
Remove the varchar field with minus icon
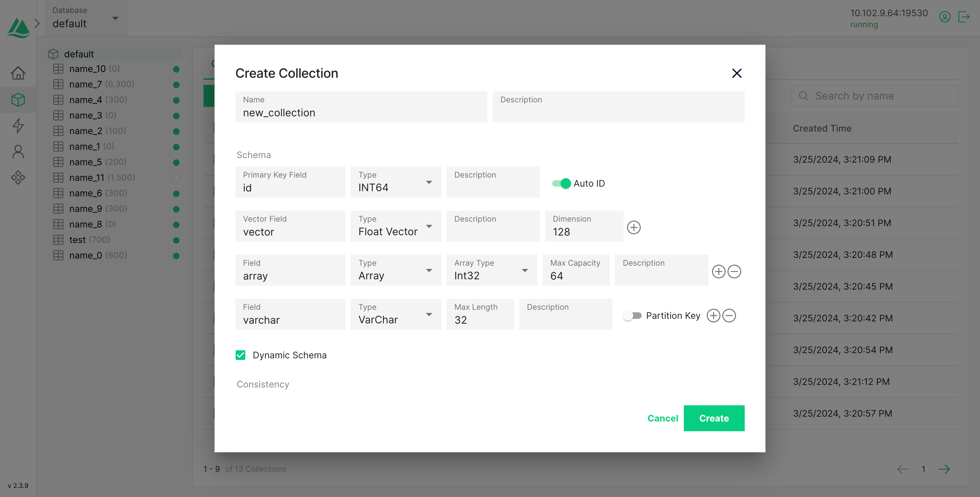[729, 316]
